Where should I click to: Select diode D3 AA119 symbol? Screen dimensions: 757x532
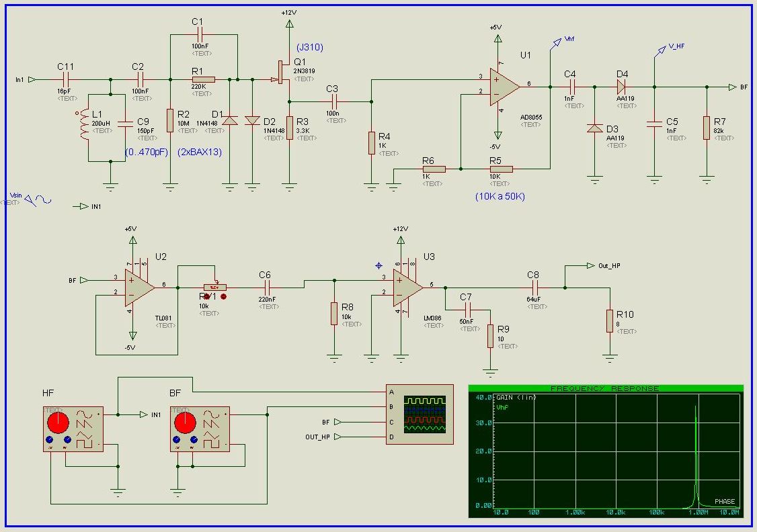[595, 128]
